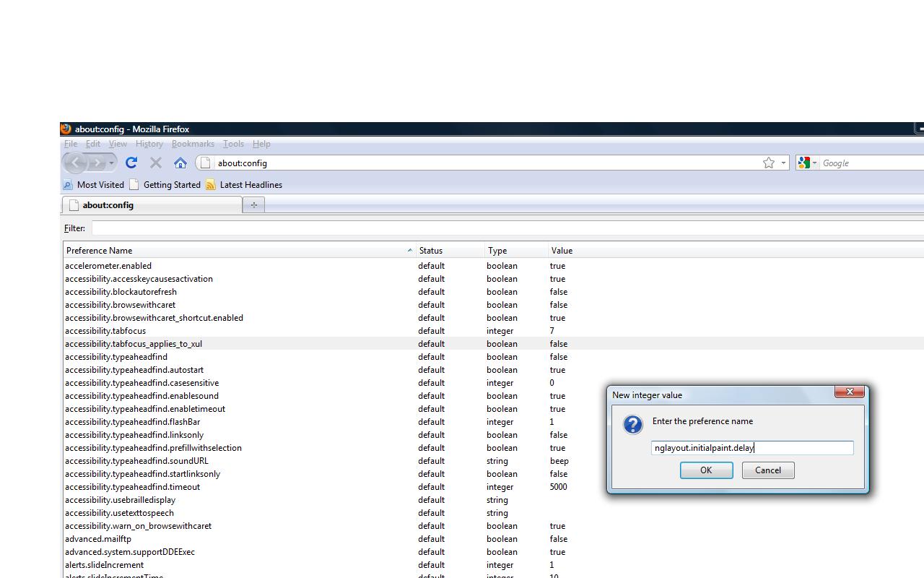Image resolution: width=924 pixels, height=578 pixels.
Task: Open the Edit menu
Action: click(x=93, y=144)
